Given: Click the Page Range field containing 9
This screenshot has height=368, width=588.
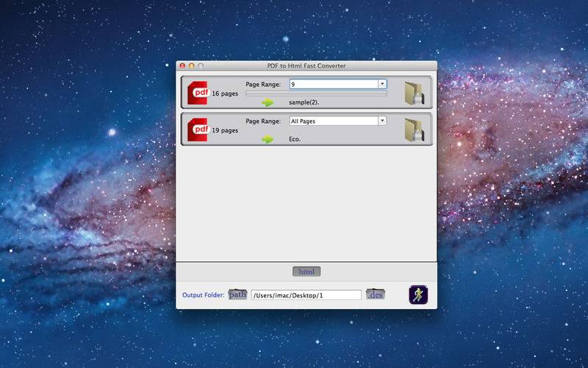Looking at the screenshot, I should tap(333, 84).
